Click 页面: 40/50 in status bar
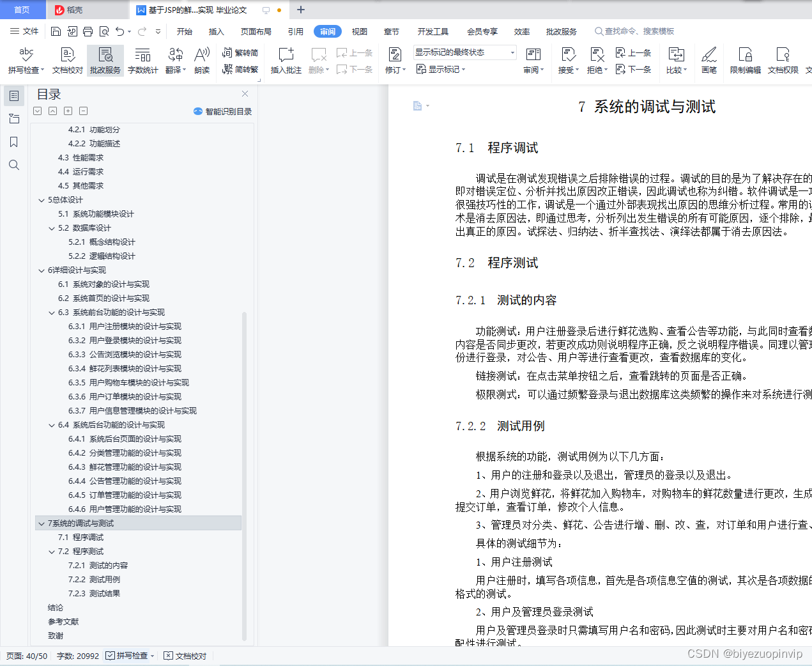 27,656
